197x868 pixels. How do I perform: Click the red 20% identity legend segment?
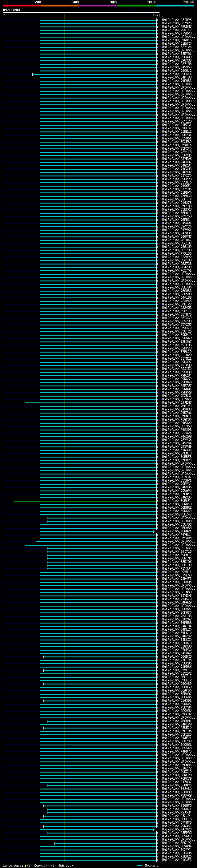point(22,6)
